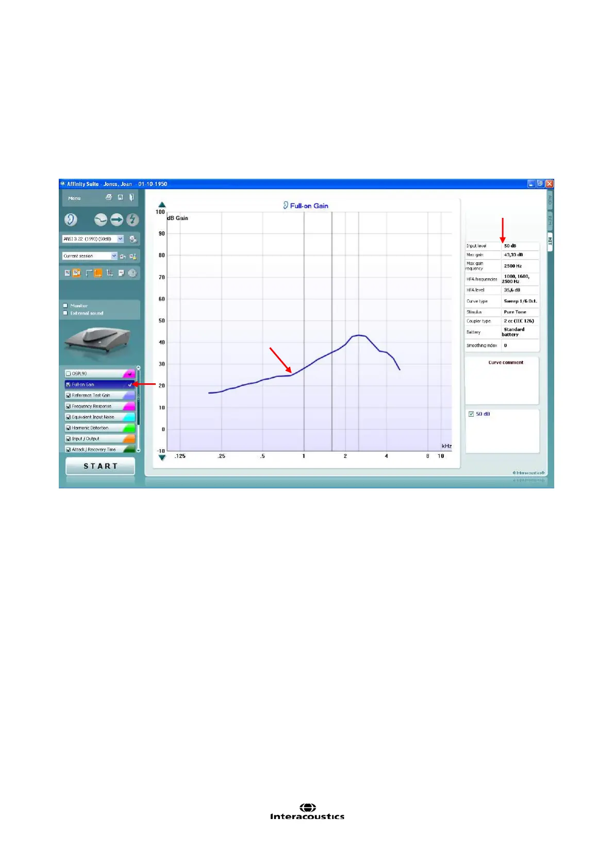Click the curve sweep round icon
614x868 pixels.
(101, 220)
